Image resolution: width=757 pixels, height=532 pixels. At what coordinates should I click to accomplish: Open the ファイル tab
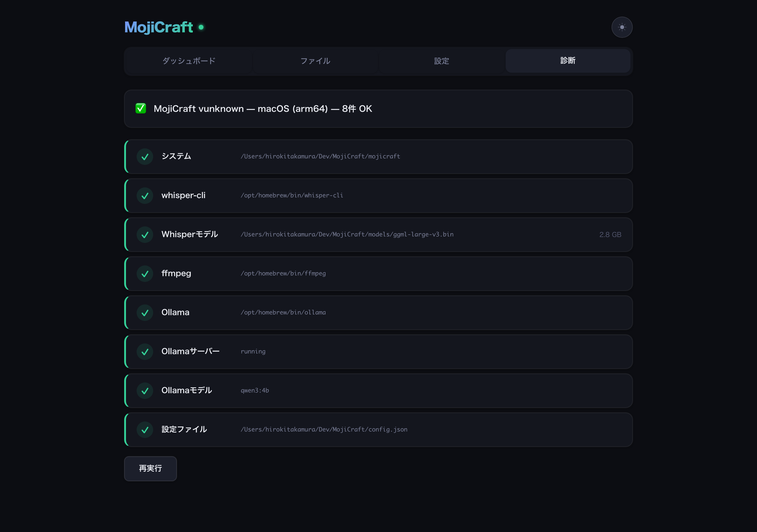tap(315, 61)
